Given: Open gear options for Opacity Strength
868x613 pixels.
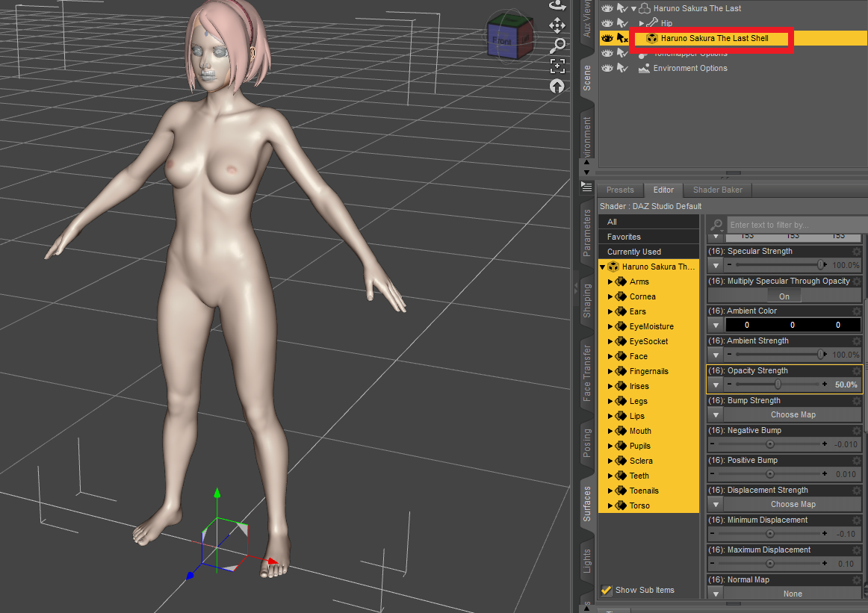Looking at the screenshot, I should pyautogui.click(x=857, y=370).
